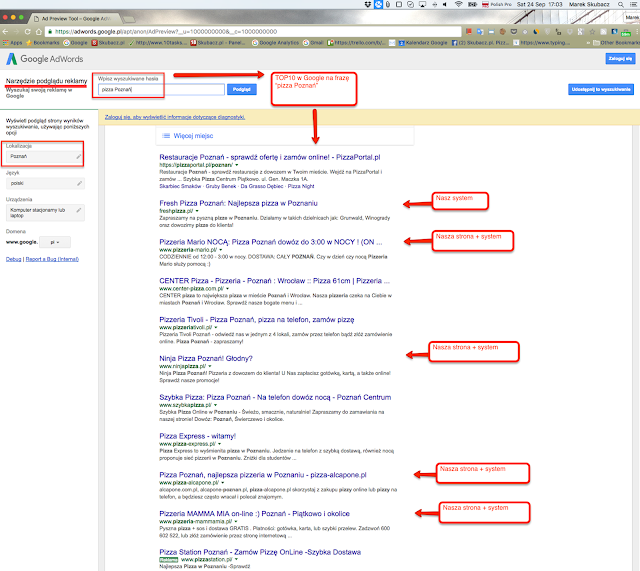This screenshot has width=640, height=571.
Task: Click the AirPlay display menu bar icon
Action: [x=422, y=4]
